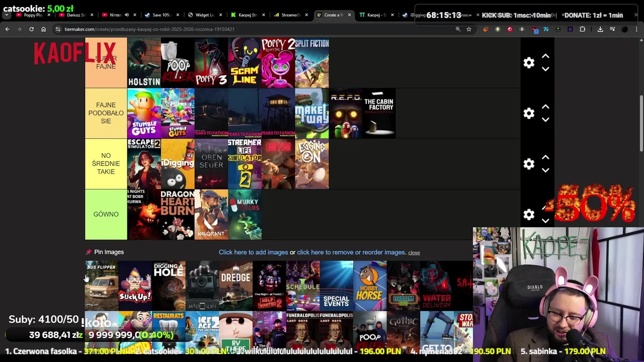
Task: Move FAJNE PODOBAŁO SIE row up
Action: (x=545, y=107)
